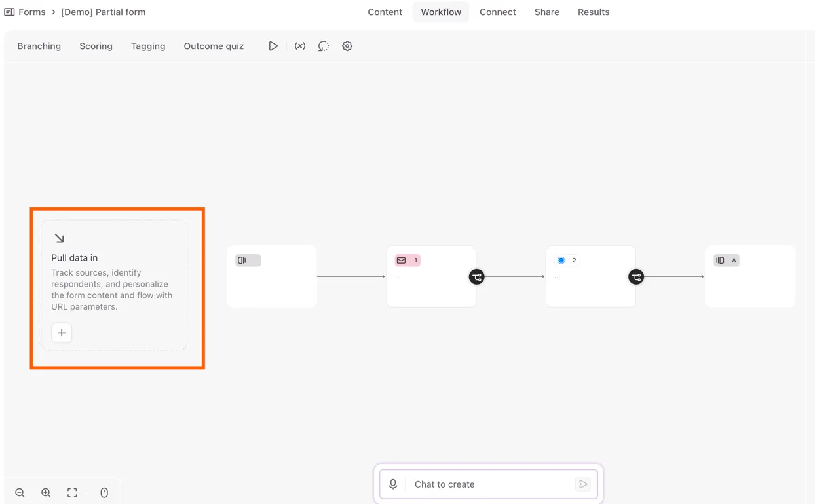Viewport: 815px width, 504px height.
Task: Click the microphone icon in chat box
Action: click(x=393, y=484)
